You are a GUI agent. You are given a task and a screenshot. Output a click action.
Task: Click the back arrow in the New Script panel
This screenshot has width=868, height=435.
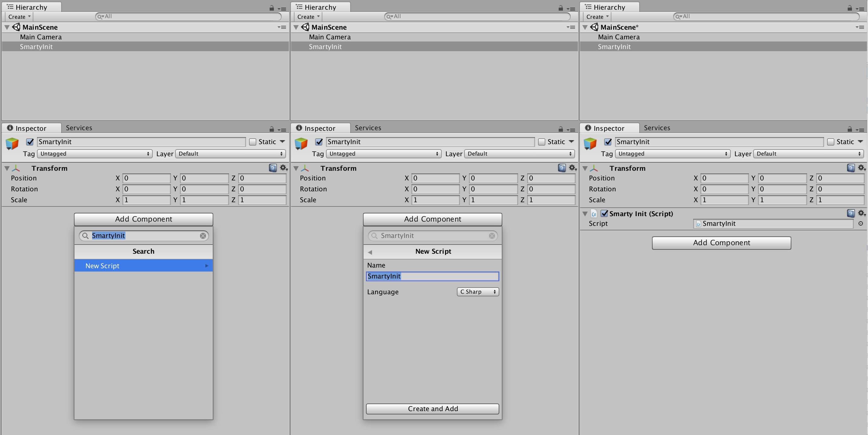[370, 252]
